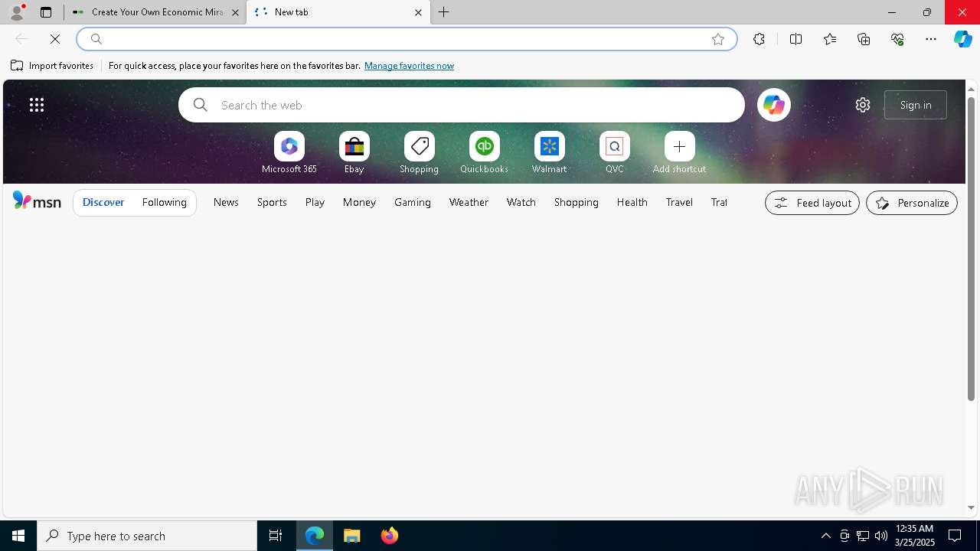This screenshot has height=551, width=980.
Task: Add this page to favorites star icon
Action: 718,39
